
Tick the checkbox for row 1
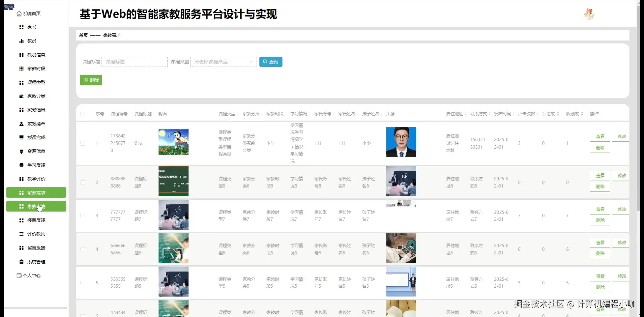point(83,143)
